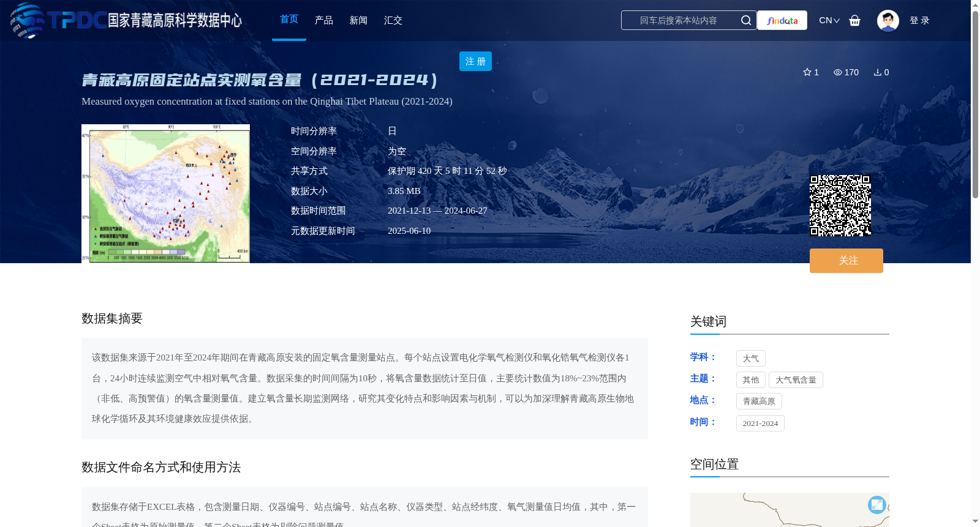Viewport: 980px width, 527px height.
Task: Click the eye views count icon
Action: tap(837, 72)
